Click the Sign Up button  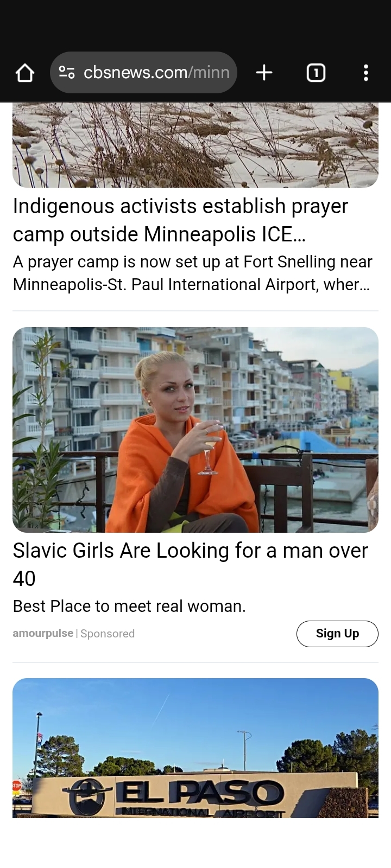click(x=337, y=634)
